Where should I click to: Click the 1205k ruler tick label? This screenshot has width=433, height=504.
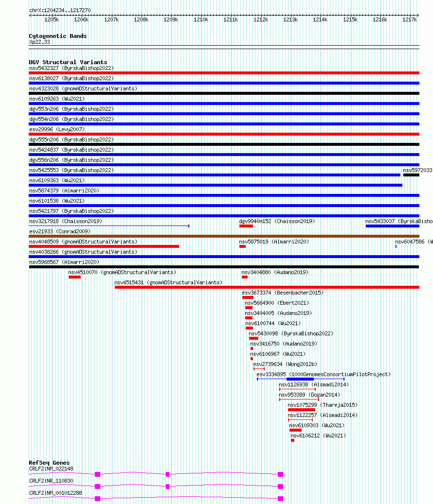(x=52, y=19)
